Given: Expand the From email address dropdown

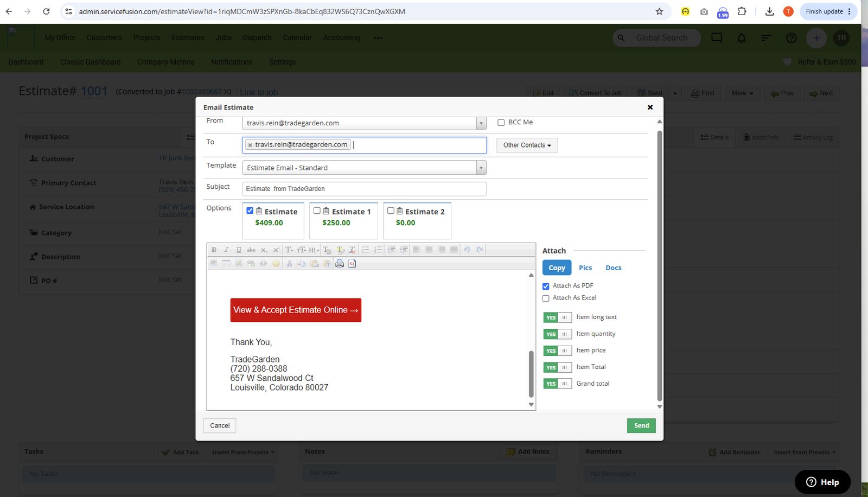Looking at the screenshot, I should click(481, 124).
